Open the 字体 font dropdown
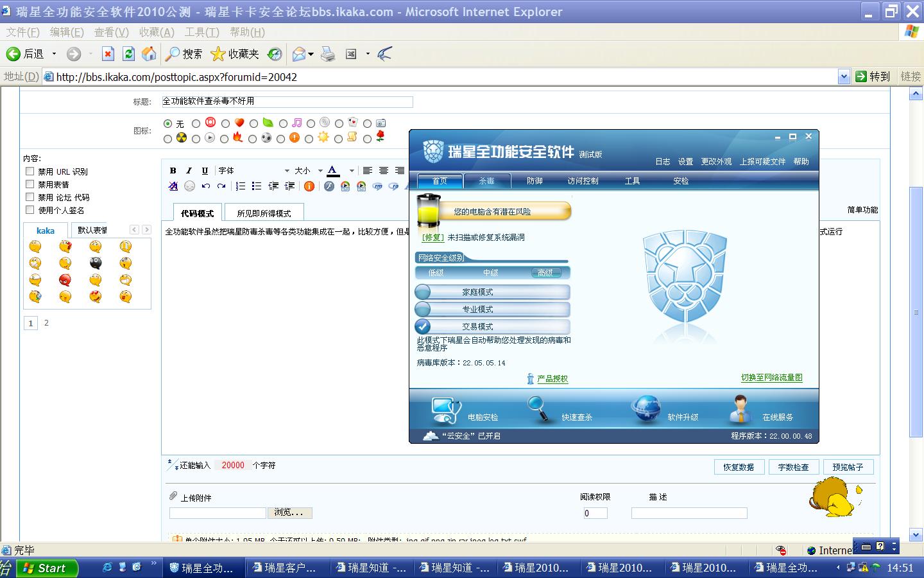924x578 pixels. pyautogui.click(x=254, y=171)
